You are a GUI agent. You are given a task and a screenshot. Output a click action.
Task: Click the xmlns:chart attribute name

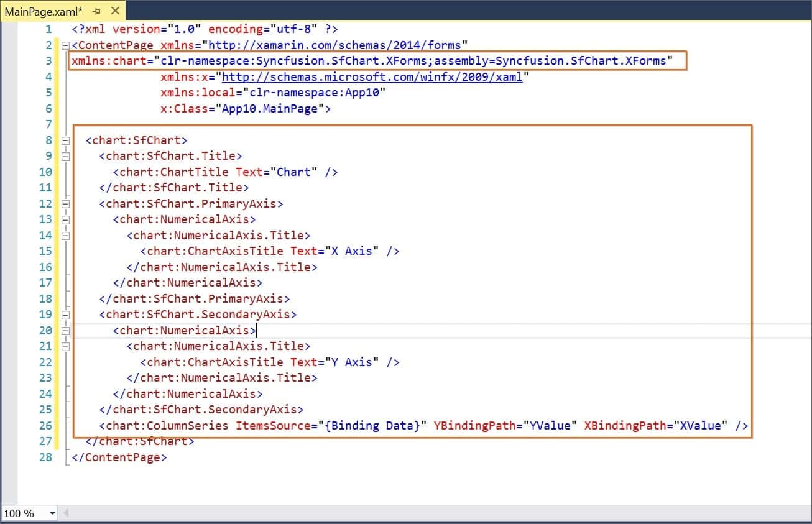click(109, 61)
